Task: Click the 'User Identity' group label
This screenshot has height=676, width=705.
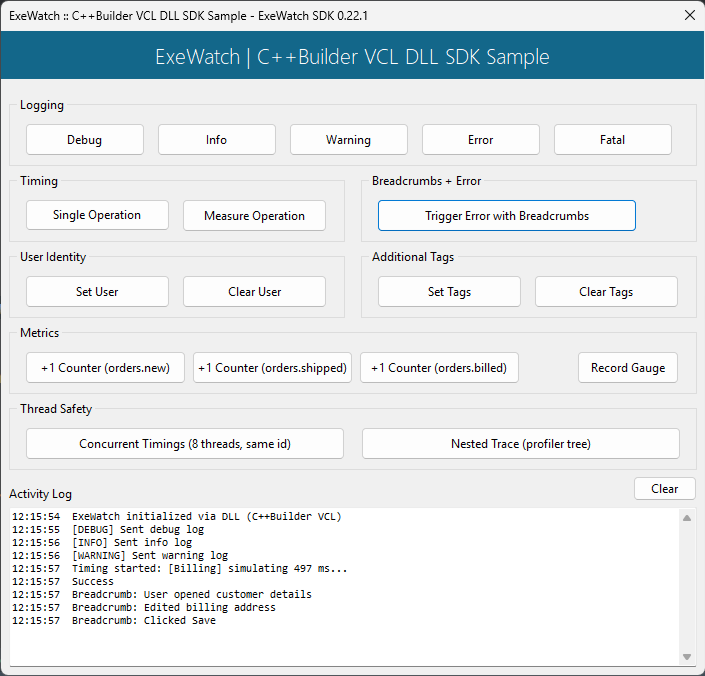Action: click(x=53, y=257)
